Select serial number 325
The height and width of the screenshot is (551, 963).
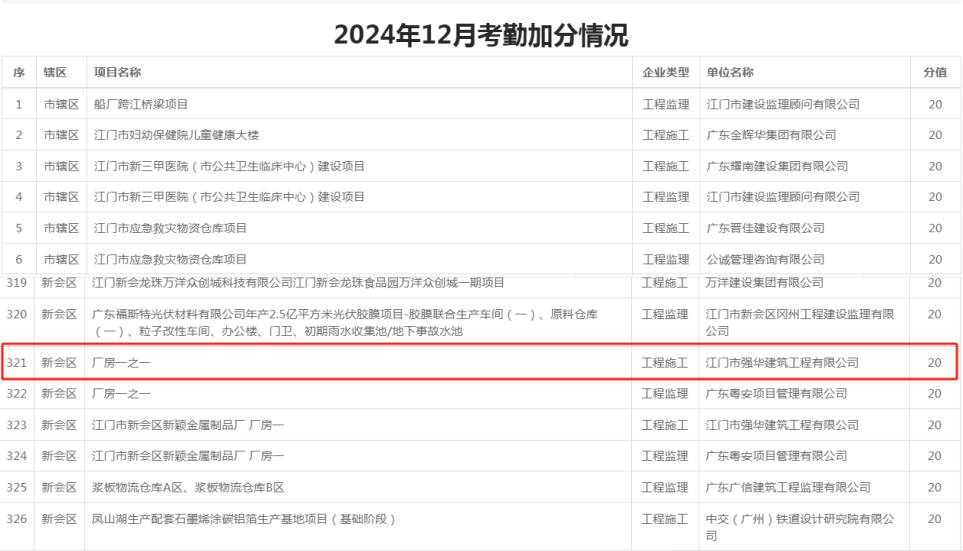coord(17,488)
